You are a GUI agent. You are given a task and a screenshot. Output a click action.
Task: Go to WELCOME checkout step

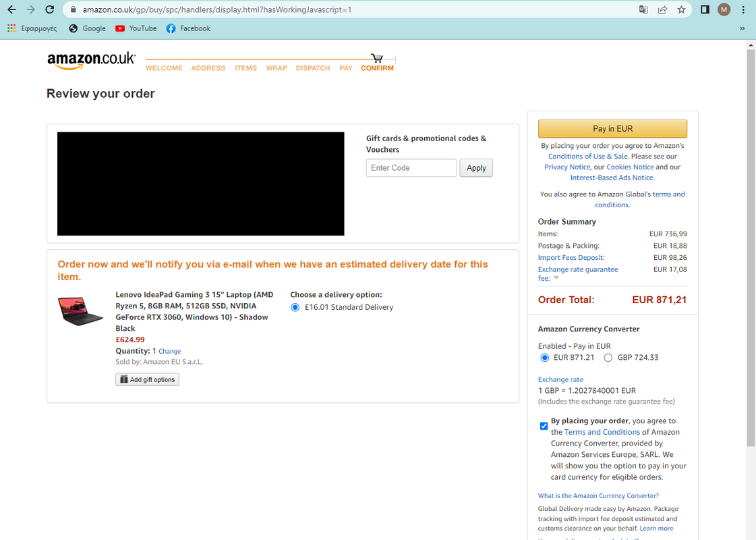(x=164, y=68)
